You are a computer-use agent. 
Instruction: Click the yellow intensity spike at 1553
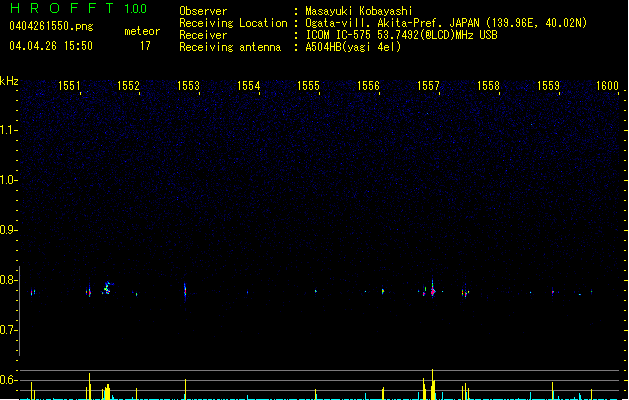pyautogui.click(x=185, y=389)
